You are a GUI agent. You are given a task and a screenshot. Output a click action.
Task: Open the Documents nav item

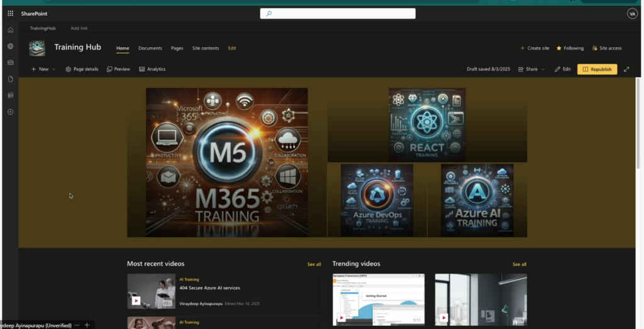pyautogui.click(x=150, y=48)
